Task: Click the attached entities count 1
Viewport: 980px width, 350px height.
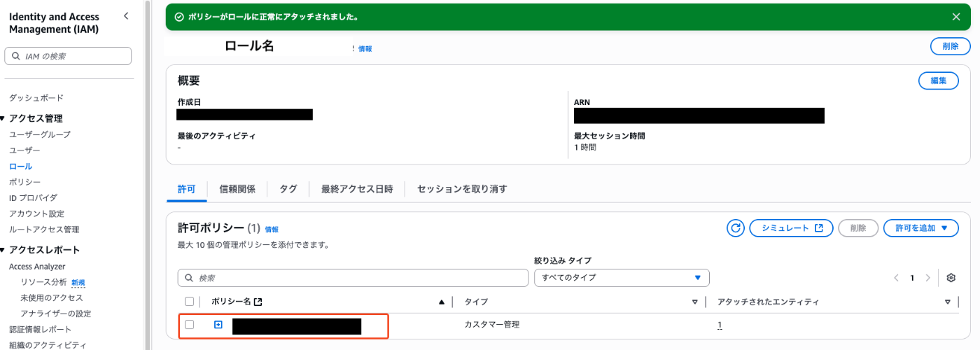Action: pos(720,325)
